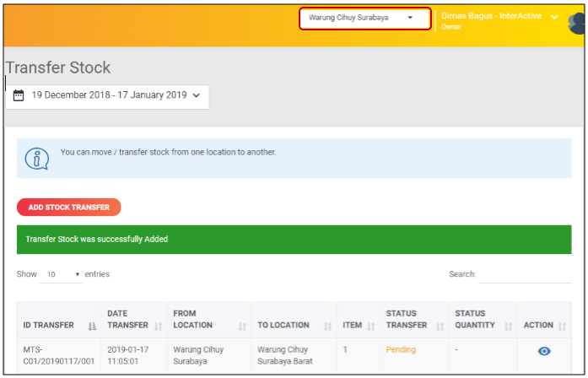This screenshot has width=588, height=378.
Task: View transfer details with eye icon
Action: tap(544, 351)
